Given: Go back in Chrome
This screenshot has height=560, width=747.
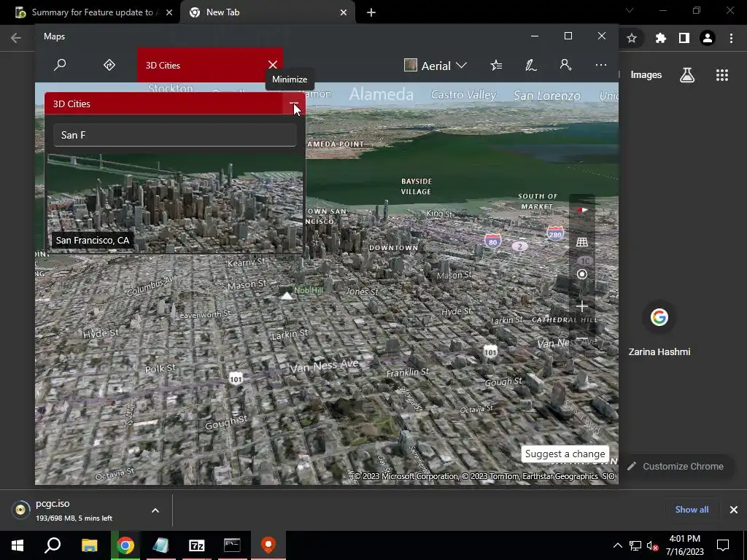Looking at the screenshot, I should [x=16, y=38].
